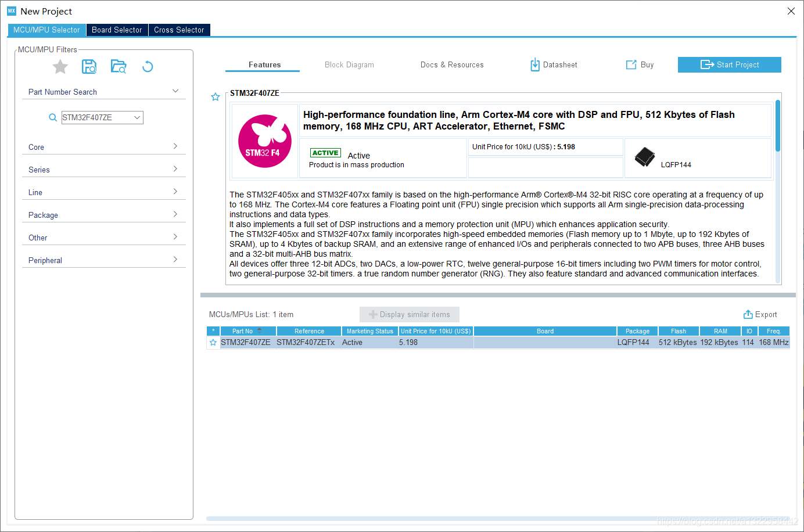This screenshot has height=532, width=804.
Task: Favorite STM32F407ZE star beside title
Action: pos(216,97)
